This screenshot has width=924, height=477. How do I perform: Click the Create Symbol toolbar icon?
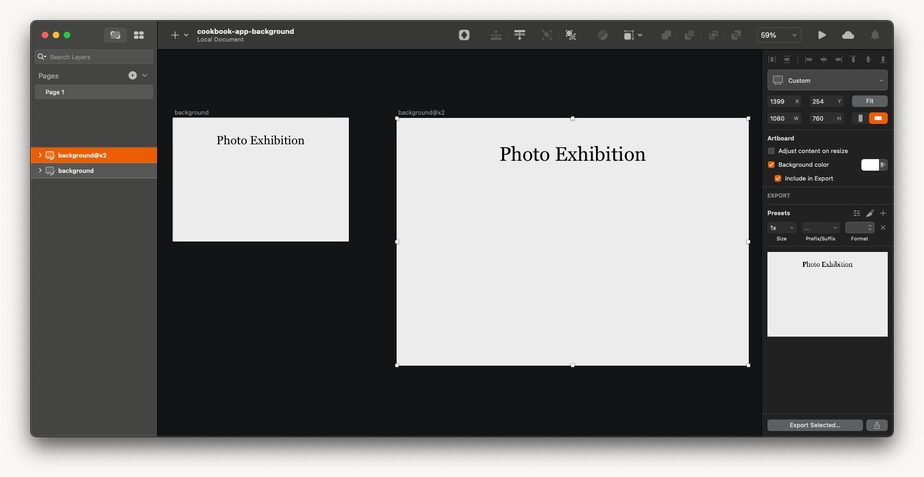tap(464, 35)
